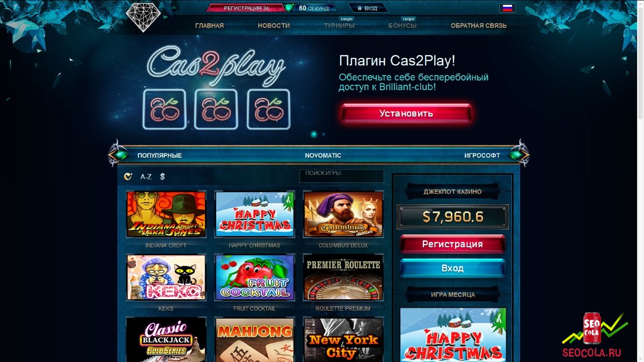The image size is (644, 362).
Task: Select the Russian flag language icon
Action: pyautogui.click(x=507, y=8)
